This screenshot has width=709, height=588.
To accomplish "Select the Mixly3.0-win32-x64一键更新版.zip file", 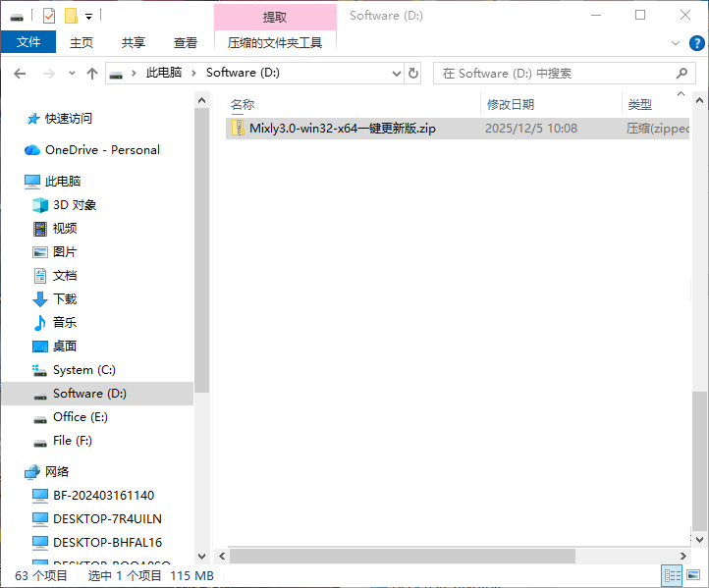I will click(x=458, y=129).
